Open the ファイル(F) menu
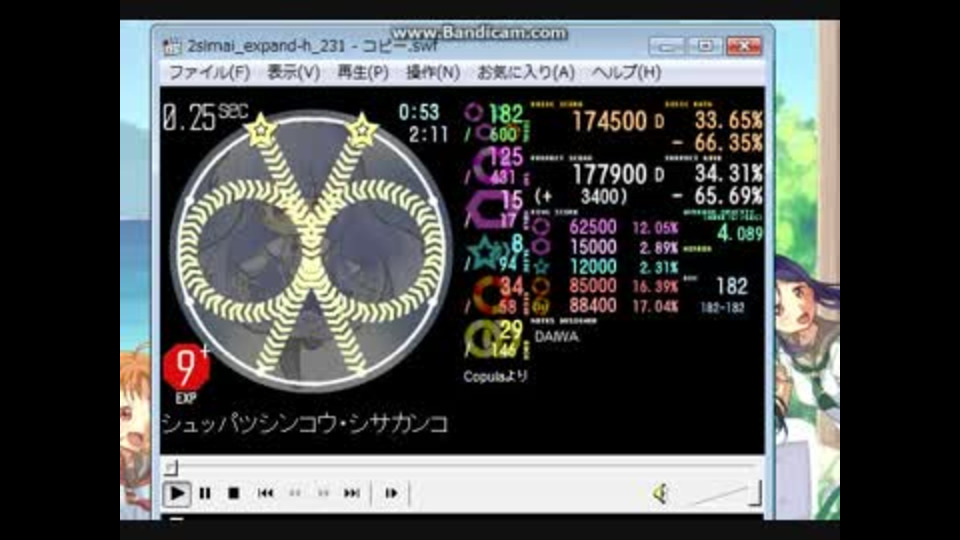 click(209, 72)
